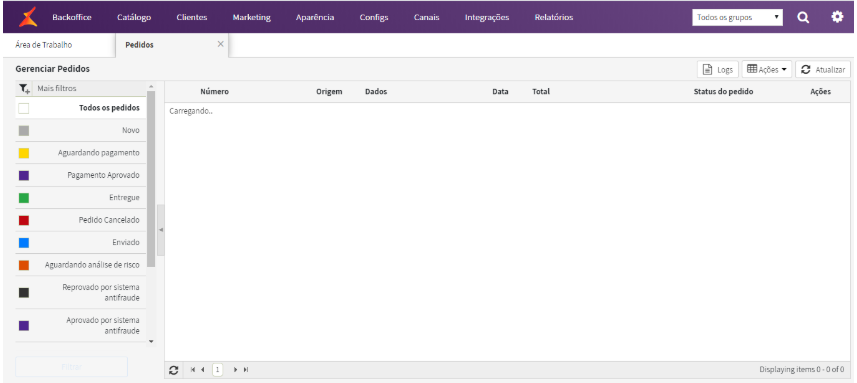Click the Mais filtros funnel icon
Viewport: 857px width, 383px height.
point(24,88)
